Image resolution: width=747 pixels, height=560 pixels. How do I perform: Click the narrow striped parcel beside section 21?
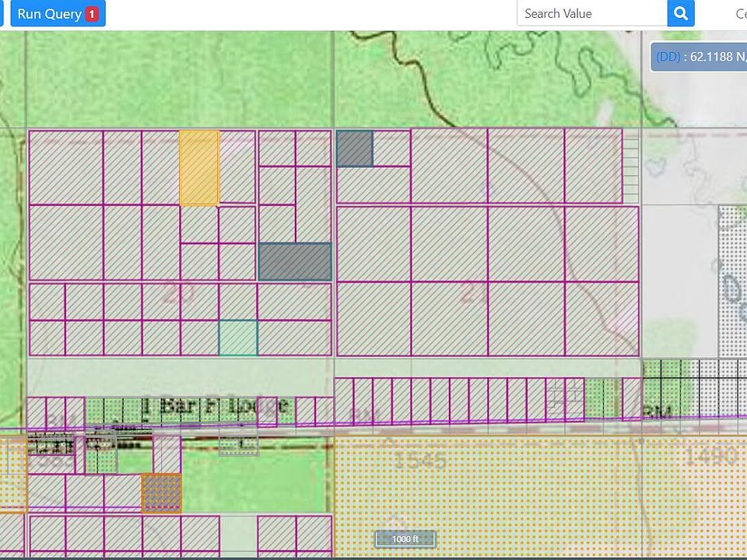pyautogui.click(x=630, y=167)
